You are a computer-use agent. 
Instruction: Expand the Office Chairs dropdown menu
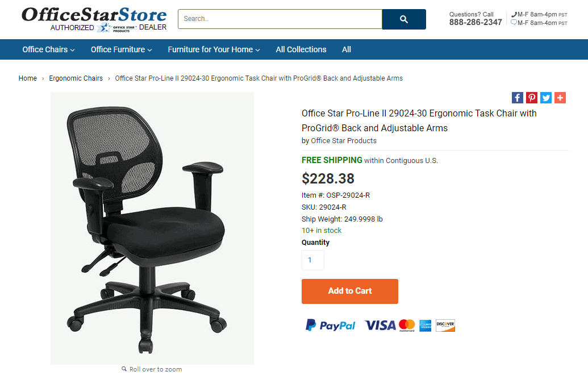[x=48, y=49]
